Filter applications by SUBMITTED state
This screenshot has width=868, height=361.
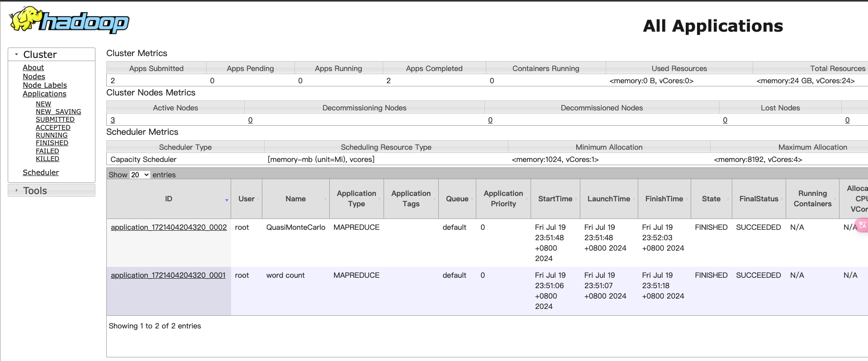point(55,119)
